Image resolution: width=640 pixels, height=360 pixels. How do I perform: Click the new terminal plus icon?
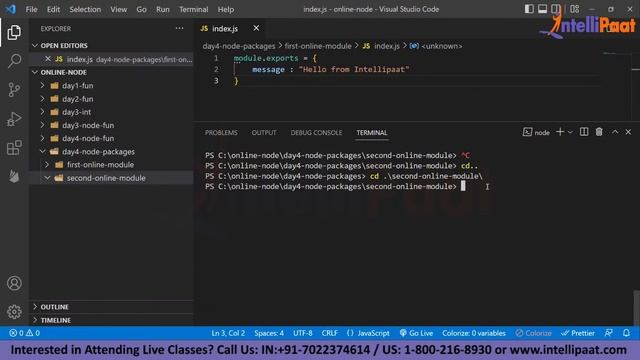560,132
